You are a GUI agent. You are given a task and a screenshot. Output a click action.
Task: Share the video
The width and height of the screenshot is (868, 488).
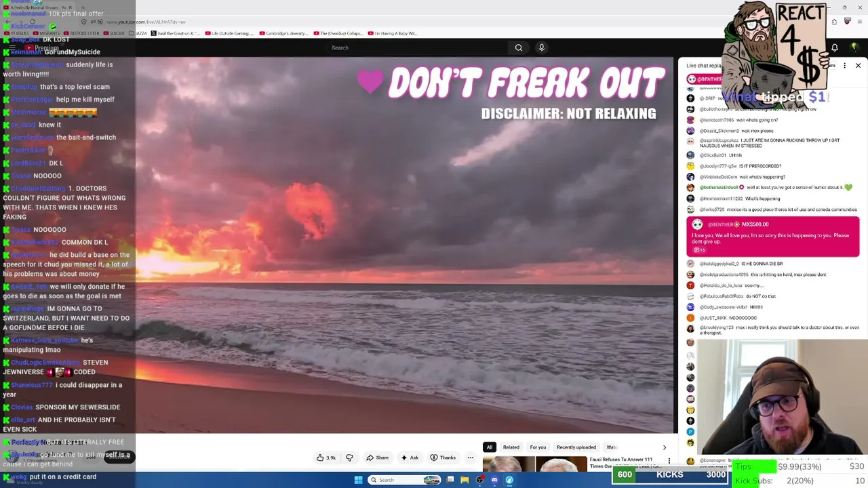point(378,457)
